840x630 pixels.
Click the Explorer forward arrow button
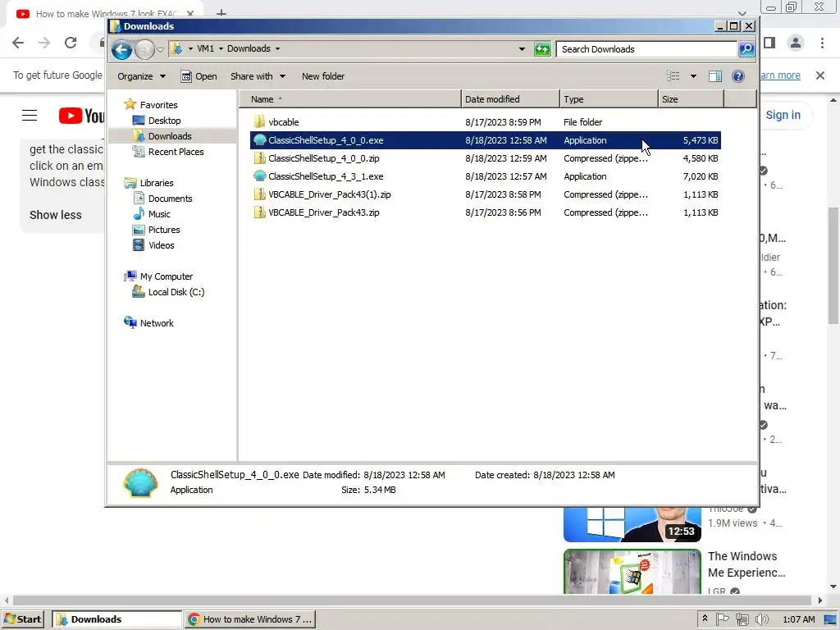click(x=144, y=50)
